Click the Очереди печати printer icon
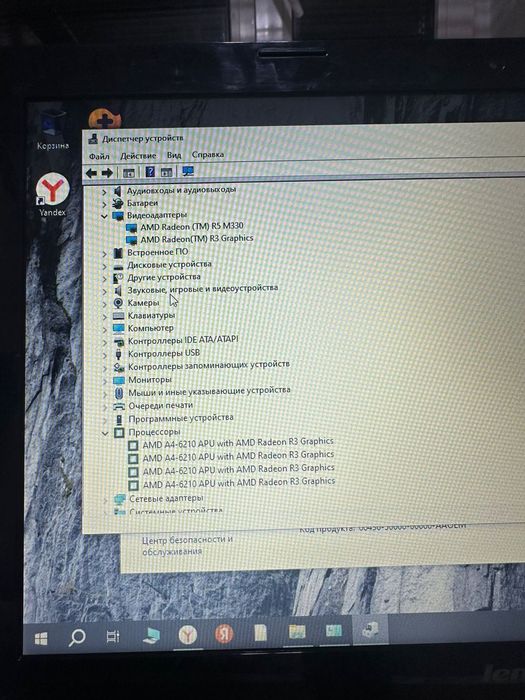Viewport: 525px width, 700px height. point(119,407)
